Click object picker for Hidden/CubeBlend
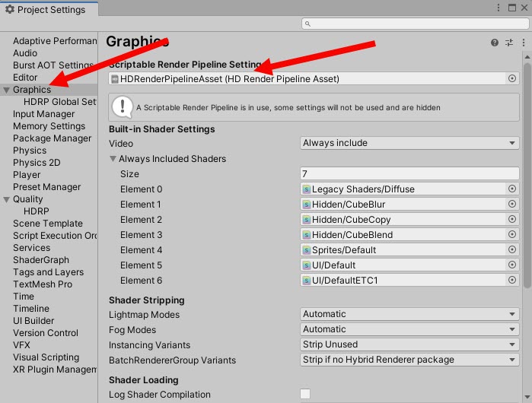 click(512, 234)
